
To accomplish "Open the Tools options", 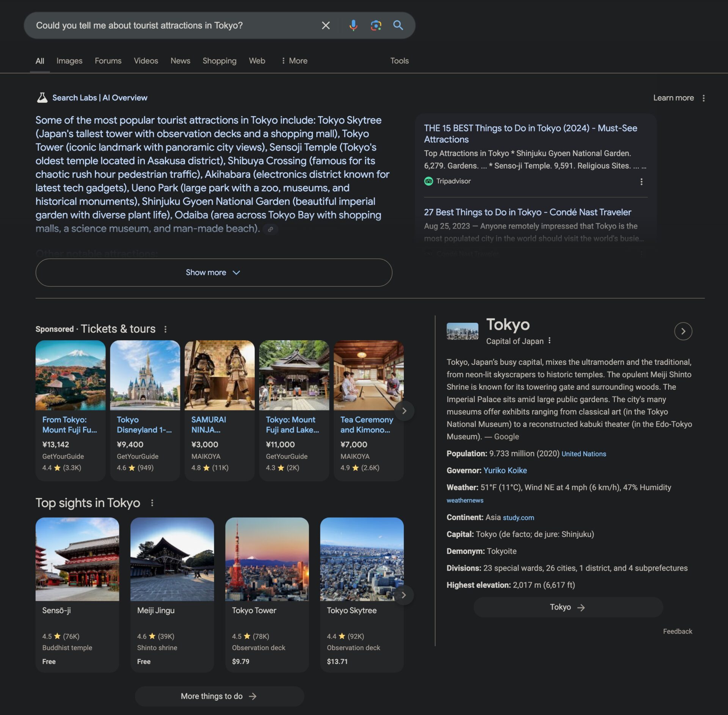I will coord(400,61).
